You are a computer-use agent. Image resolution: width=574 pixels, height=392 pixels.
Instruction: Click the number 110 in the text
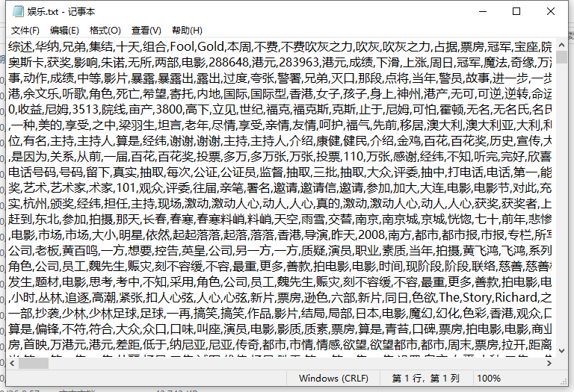pos(353,157)
